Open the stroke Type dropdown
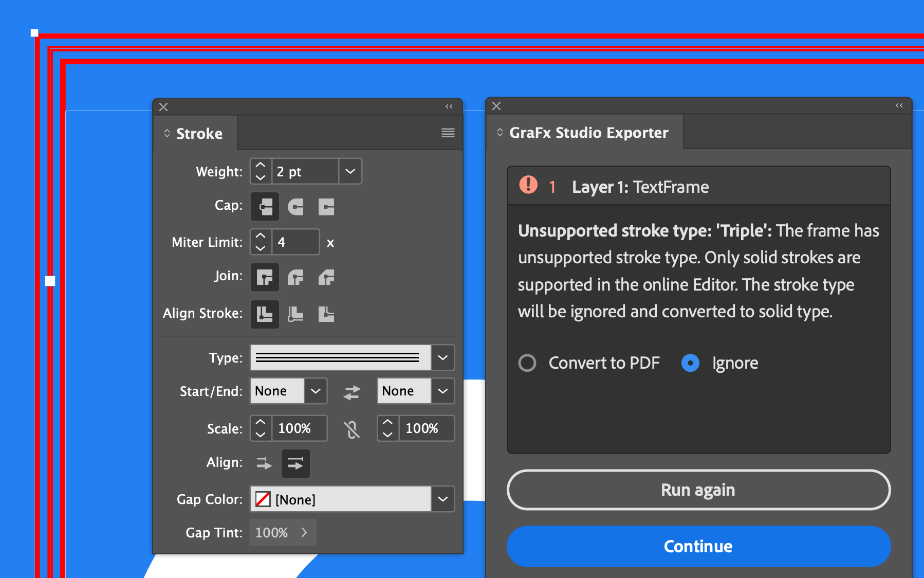Screen dimensions: 924x578 [x=443, y=357]
